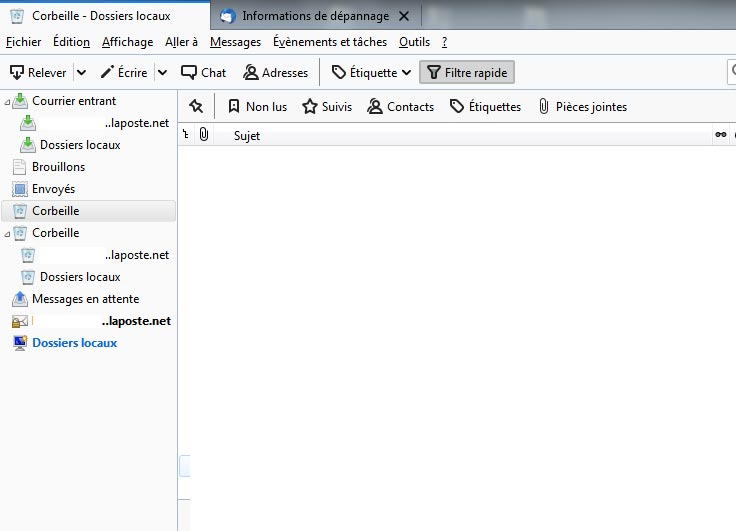The height and width of the screenshot is (531, 736).
Task: Click the laposte.net account envelope icon
Action: tap(19, 321)
